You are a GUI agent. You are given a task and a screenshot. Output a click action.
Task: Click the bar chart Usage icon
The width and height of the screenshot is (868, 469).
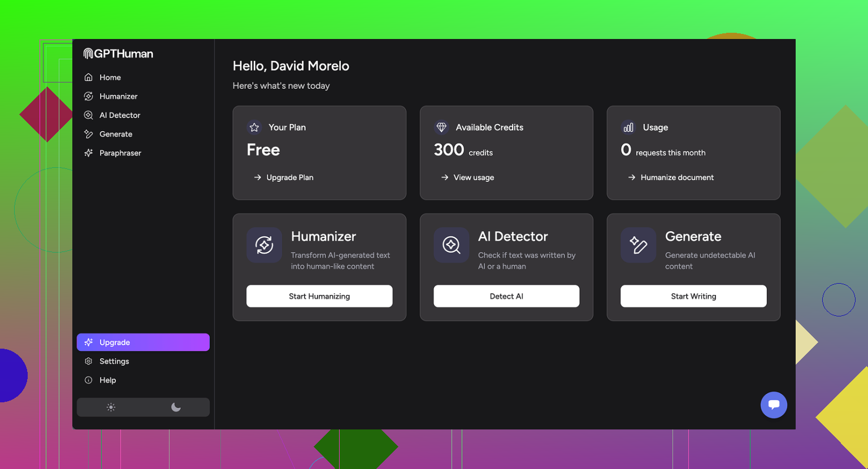(628, 128)
